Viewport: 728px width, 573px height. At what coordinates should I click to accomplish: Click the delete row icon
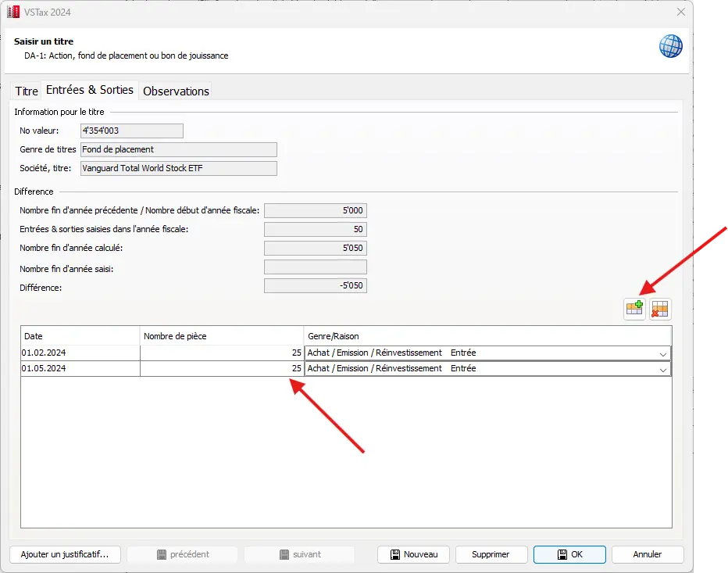660,310
